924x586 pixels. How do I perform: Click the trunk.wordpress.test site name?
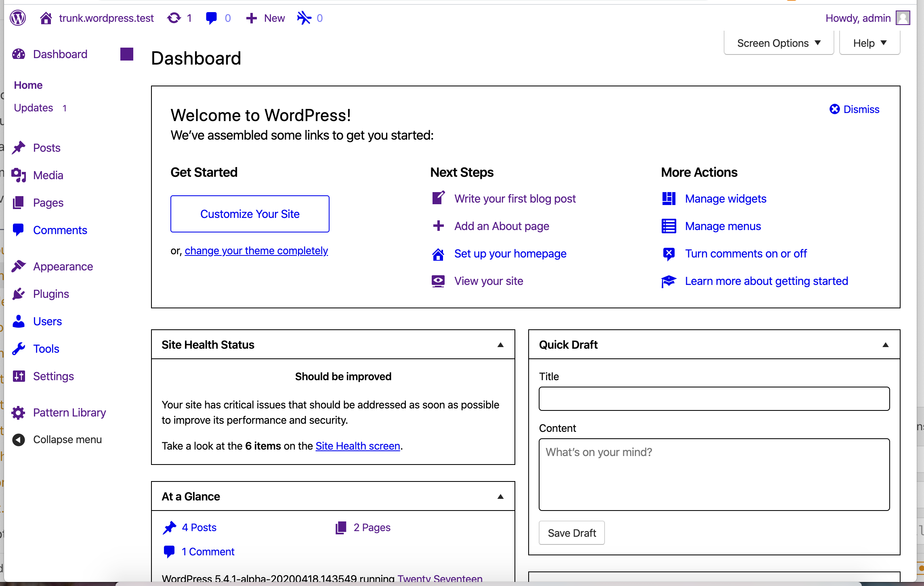[106, 18]
